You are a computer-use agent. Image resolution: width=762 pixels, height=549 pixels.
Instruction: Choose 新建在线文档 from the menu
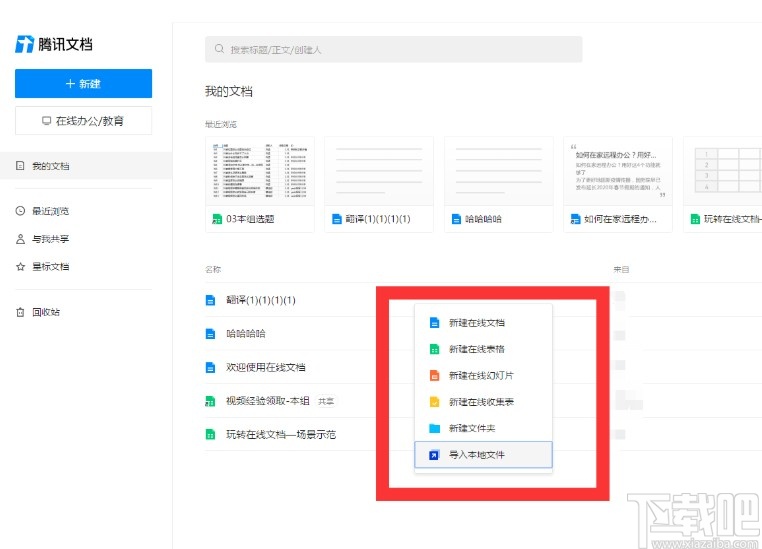pyautogui.click(x=483, y=323)
